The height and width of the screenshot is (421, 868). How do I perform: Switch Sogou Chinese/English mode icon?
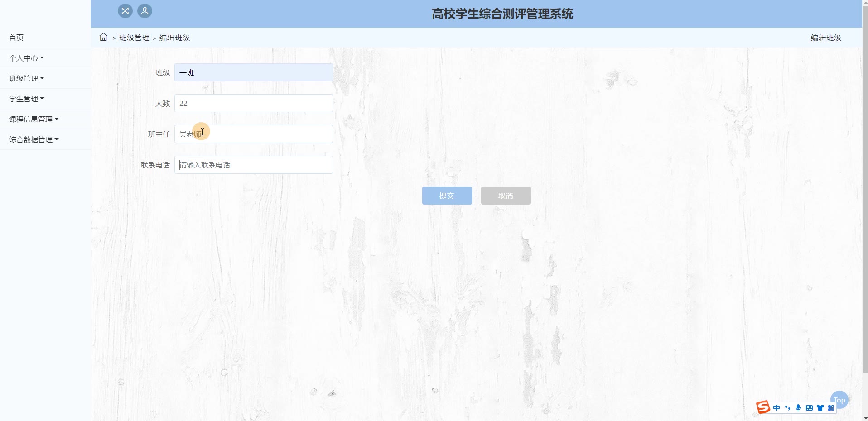click(x=776, y=408)
